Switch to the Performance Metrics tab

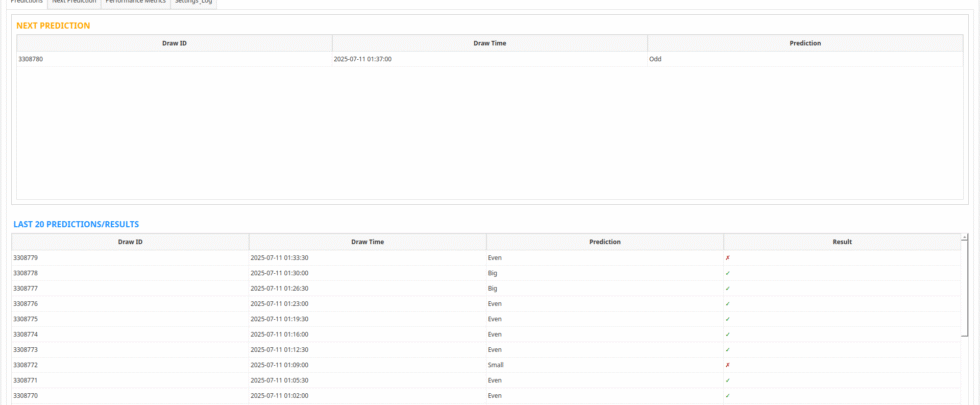click(135, 2)
